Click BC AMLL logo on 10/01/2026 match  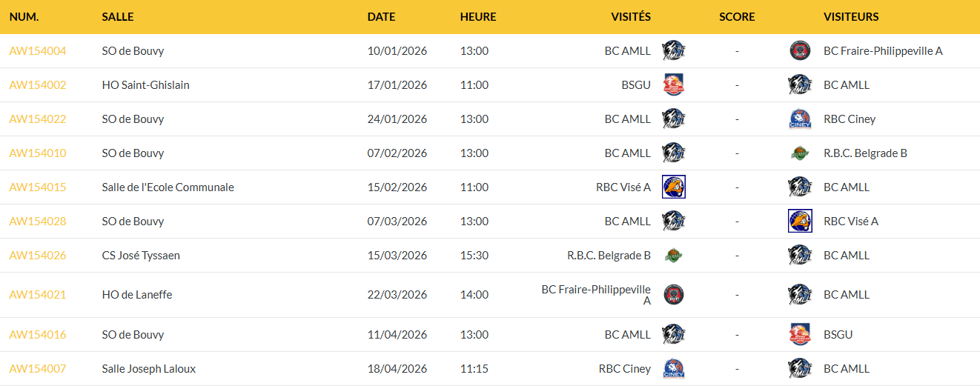tap(673, 51)
